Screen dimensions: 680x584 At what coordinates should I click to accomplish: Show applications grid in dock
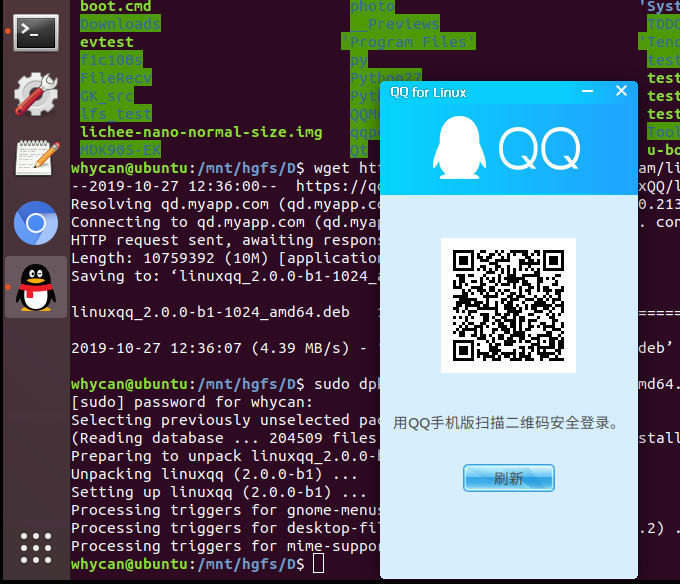(x=36, y=548)
